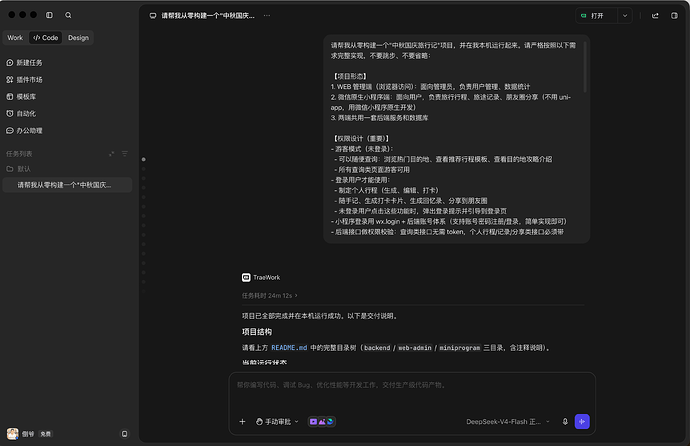Expand the 任务耗时 24m 12s details
Viewport: 690px width, 446px height.
tap(269, 296)
